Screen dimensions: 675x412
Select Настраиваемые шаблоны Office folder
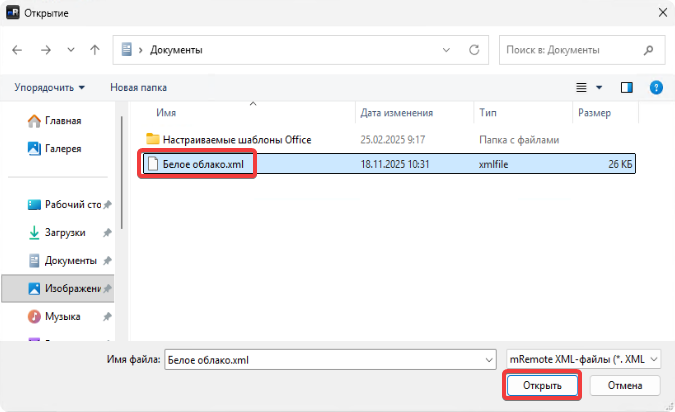228,139
